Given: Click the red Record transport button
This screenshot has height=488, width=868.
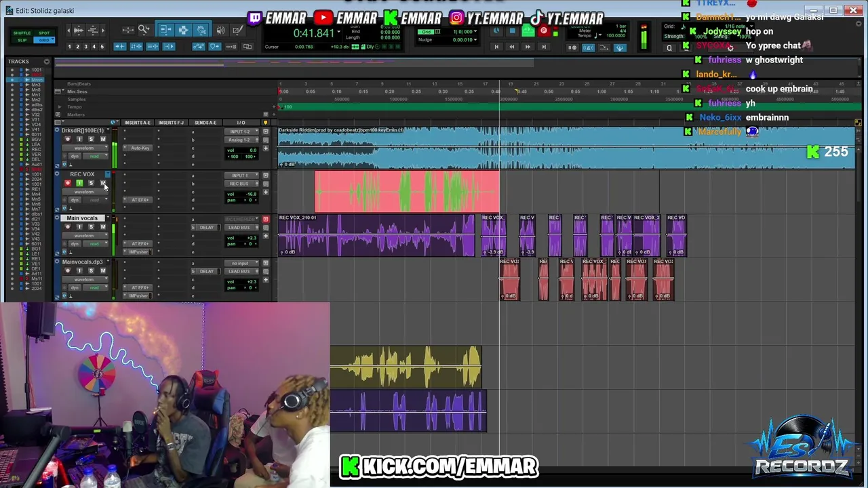Looking at the screenshot, I should tap(544, 30).
